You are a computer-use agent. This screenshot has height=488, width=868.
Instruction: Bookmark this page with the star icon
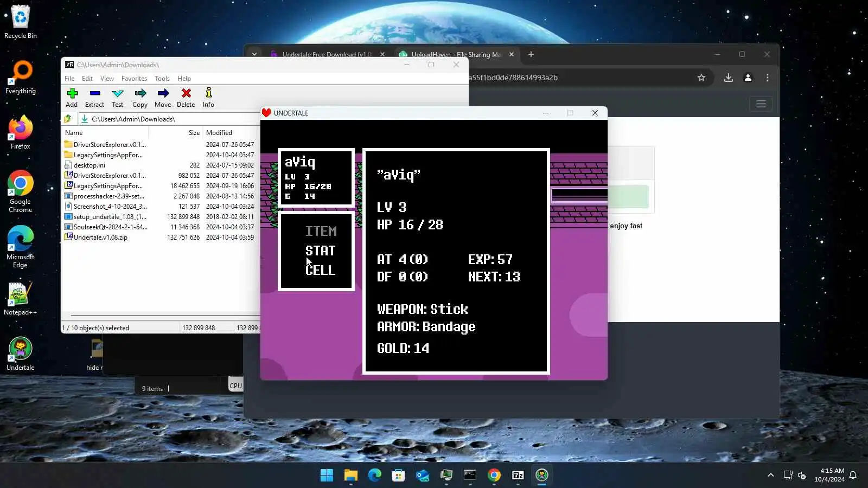click(x=701, y=78)
